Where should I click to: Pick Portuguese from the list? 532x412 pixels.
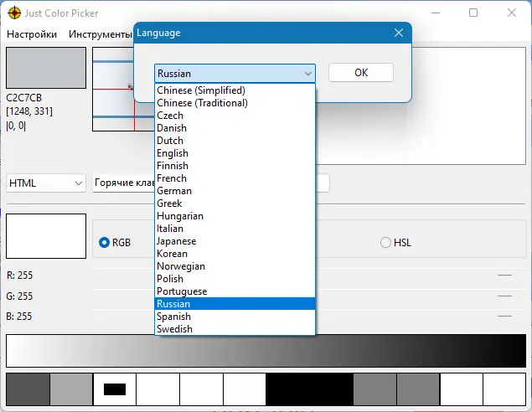coord(235,291)
